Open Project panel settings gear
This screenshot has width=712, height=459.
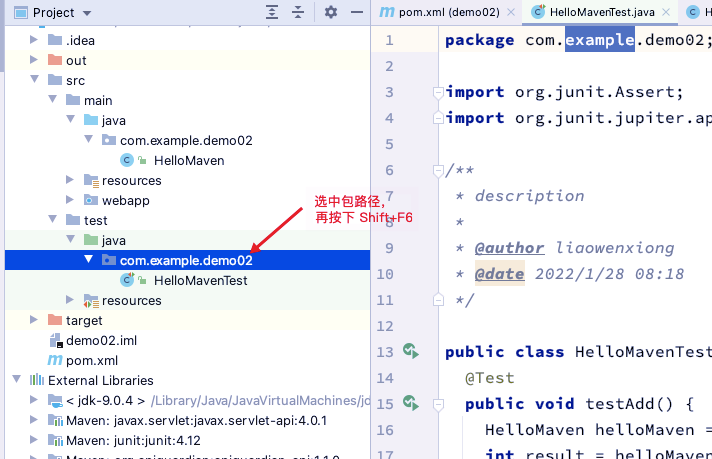tap(331, 12)
